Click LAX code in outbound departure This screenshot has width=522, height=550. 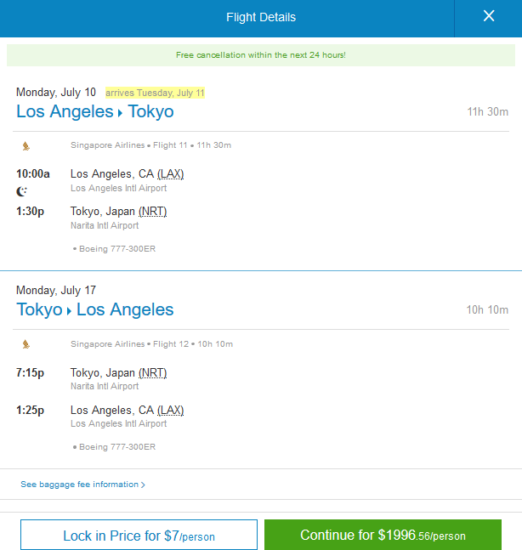[170, 174]
